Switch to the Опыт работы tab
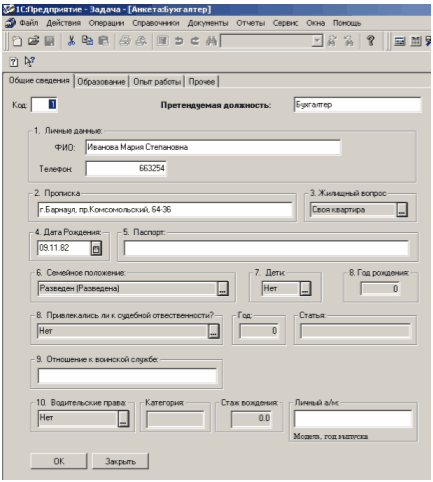 [x=157, y=82]
